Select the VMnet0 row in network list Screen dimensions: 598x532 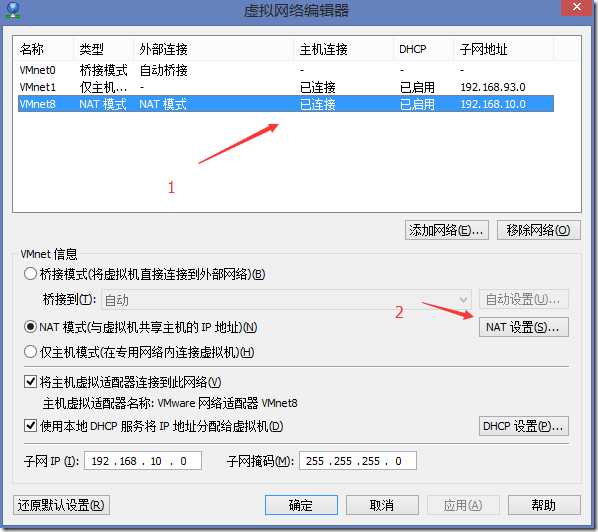pos(286,70)
